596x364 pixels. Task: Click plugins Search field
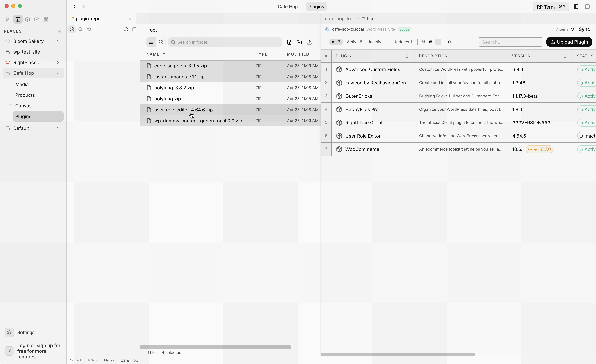tap(510, 42)
